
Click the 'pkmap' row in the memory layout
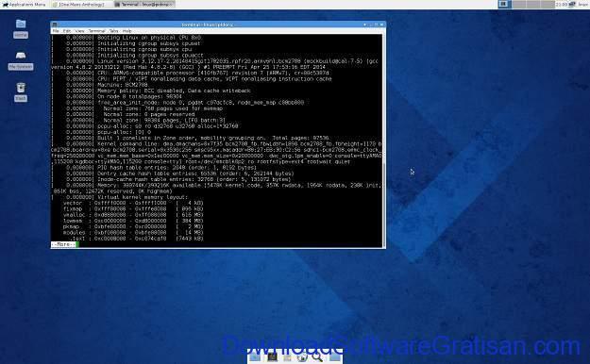tap(133, 226)
